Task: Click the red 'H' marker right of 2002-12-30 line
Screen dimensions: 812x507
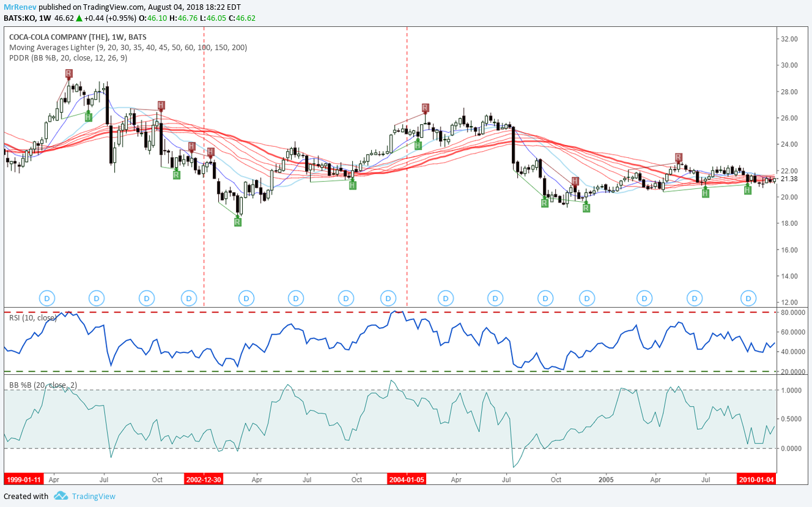Action: (210, 152)
